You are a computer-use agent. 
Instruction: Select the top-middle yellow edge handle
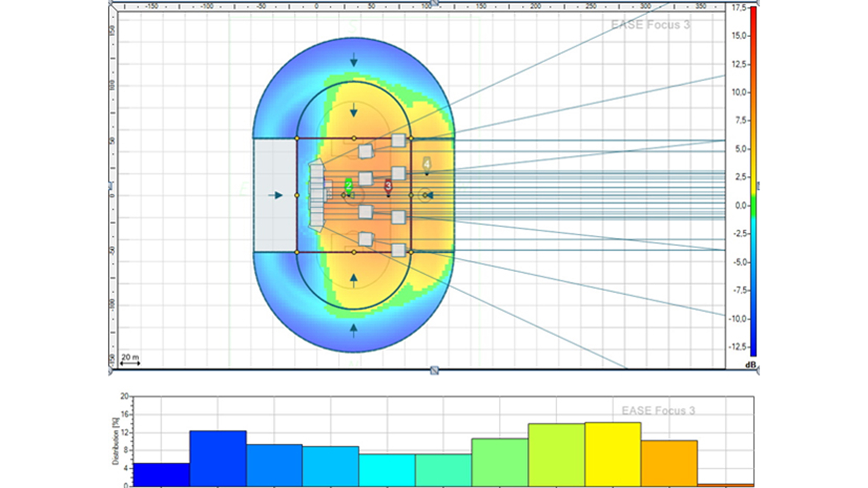[354, 139]
